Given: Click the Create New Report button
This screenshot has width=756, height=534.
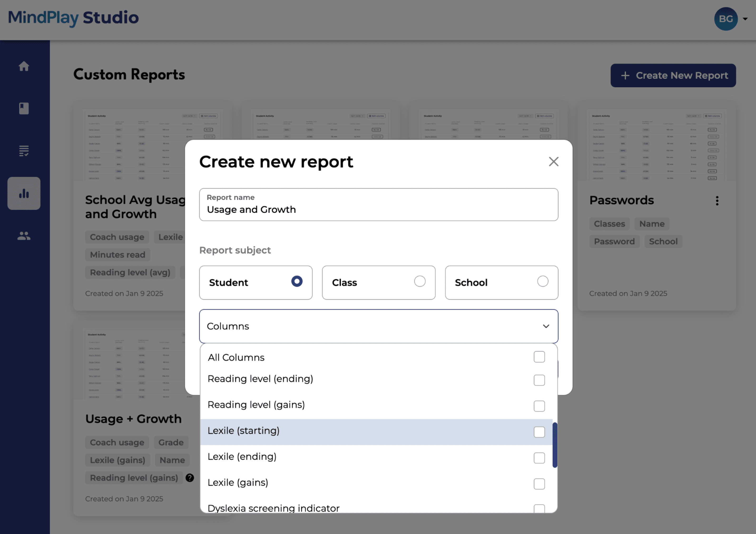Looking at the screenshot, I should click(673, 75).
